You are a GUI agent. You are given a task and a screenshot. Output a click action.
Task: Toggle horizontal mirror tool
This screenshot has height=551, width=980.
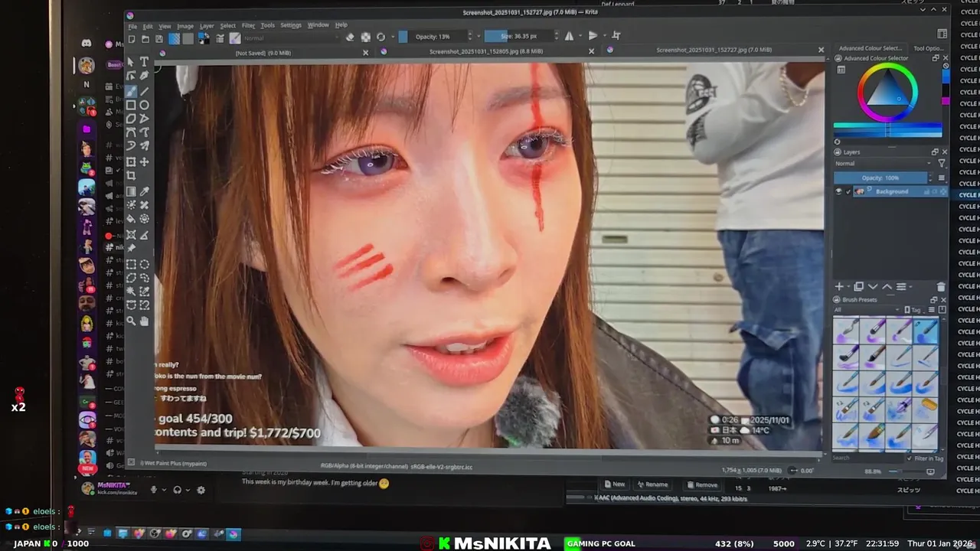[x=569, y=36]
